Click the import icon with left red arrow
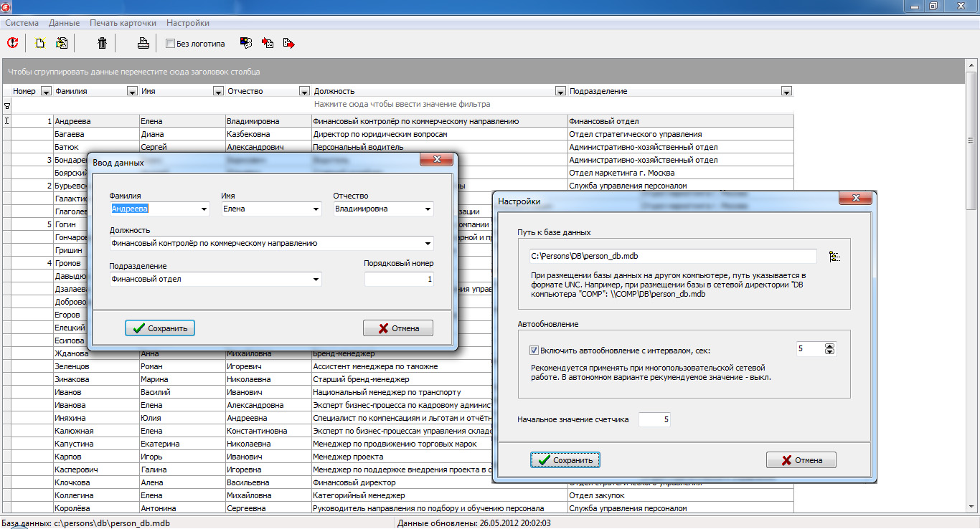Image resolution: width=980 pixels, height=529 pixels. tap(268, 44)
